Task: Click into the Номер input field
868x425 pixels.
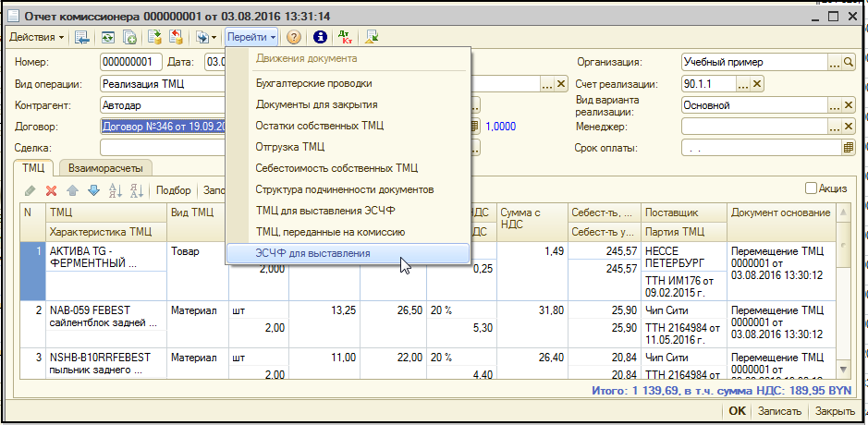Action: [131, 62]
